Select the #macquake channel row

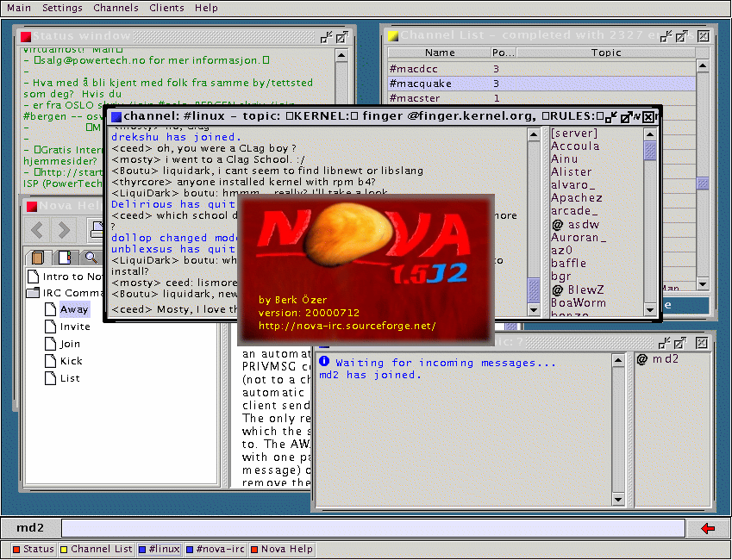[x=541, y=84]
